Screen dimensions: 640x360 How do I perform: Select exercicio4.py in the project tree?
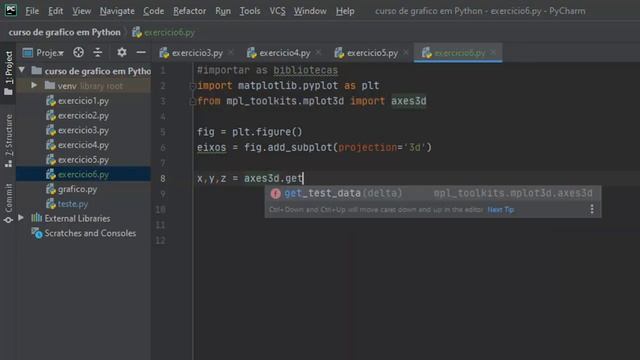pos(78,145)
